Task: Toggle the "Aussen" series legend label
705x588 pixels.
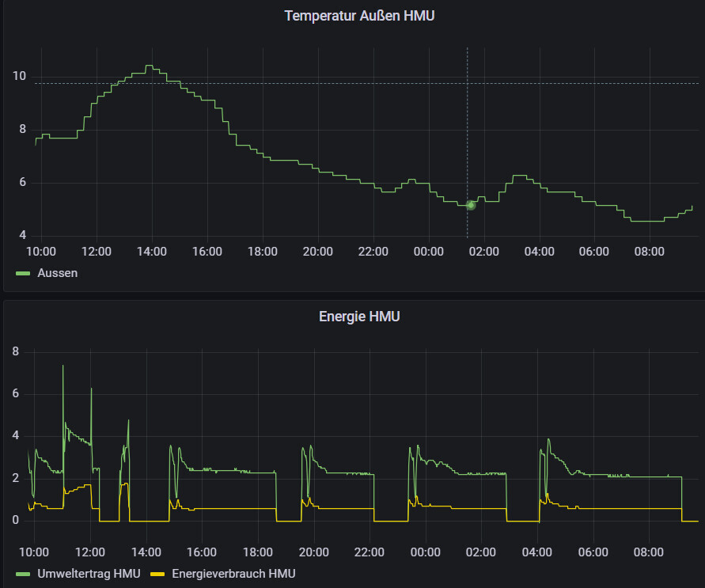Action: coord(58,273)
